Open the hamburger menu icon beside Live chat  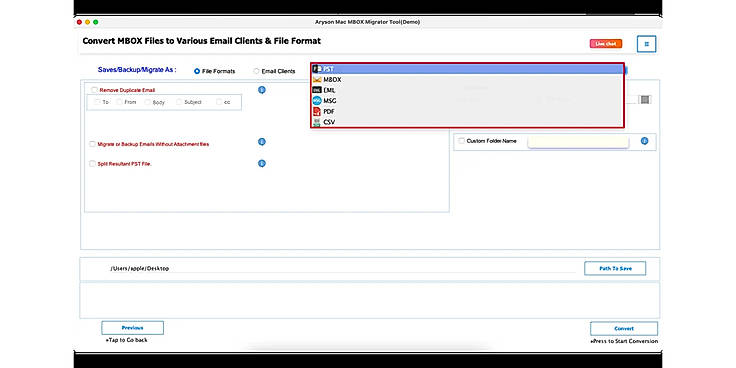646,44
